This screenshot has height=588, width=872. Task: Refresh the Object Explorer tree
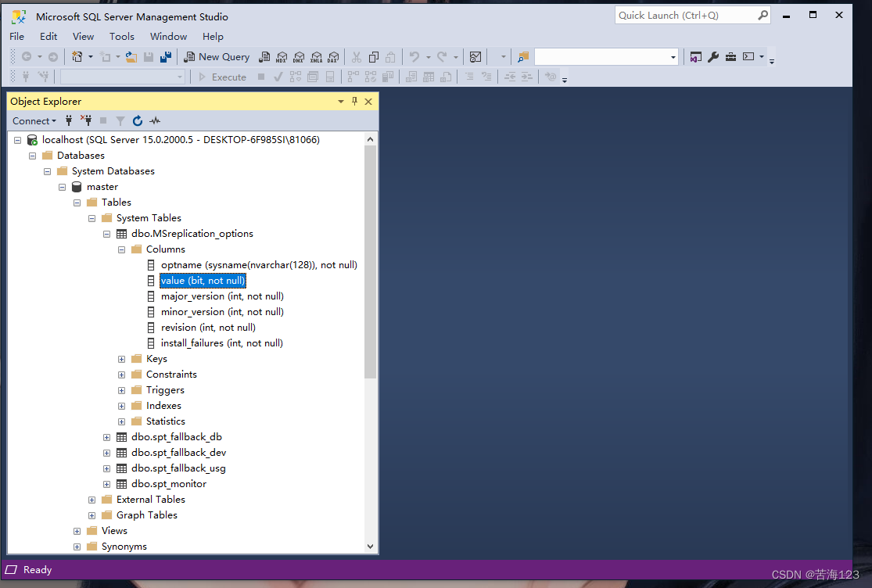click(138, 120)
